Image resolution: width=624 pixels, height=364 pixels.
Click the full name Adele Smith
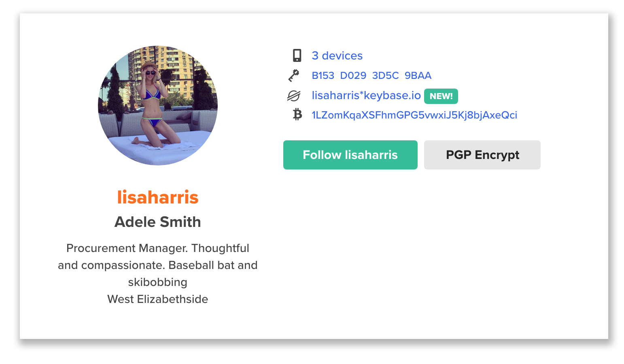point(158,222)
